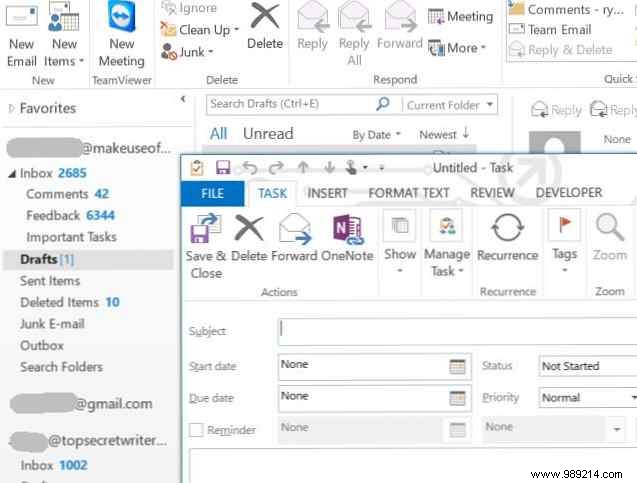Collapse the makeuseof Inbox tree
This screenshot has height=483, width=637.
point(12,174)
